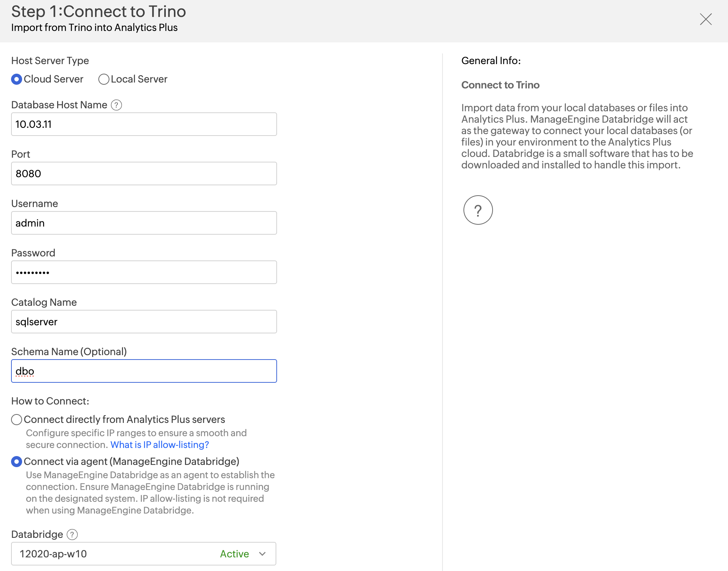Open the Databridge help tooltip icon
728x571 pixels.
72,535
